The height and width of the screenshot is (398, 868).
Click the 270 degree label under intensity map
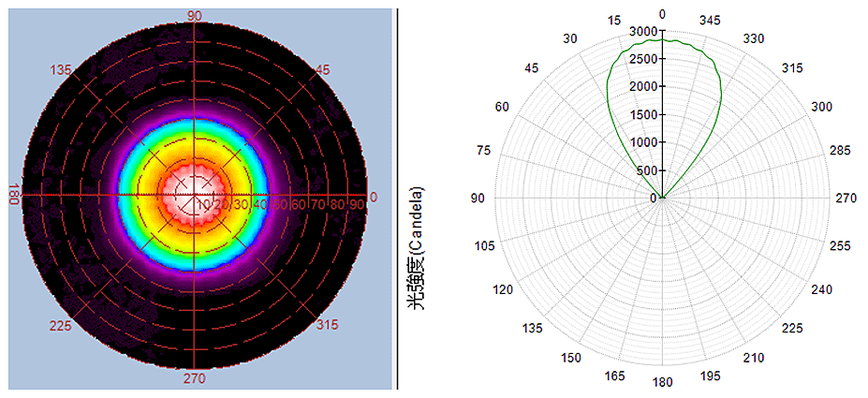pyautogui.click(x=195, y=378)
